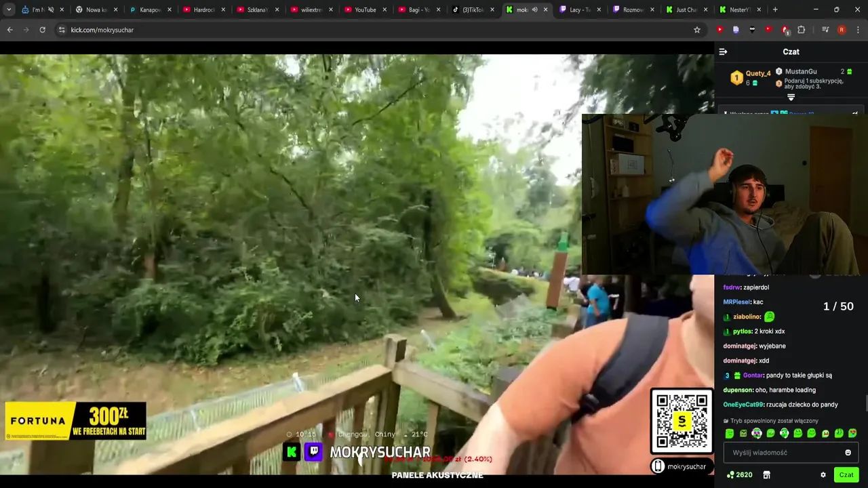Close the 'Szklana' YouTube tab
This screenshot has height=488, width=868.
[277, 9]
